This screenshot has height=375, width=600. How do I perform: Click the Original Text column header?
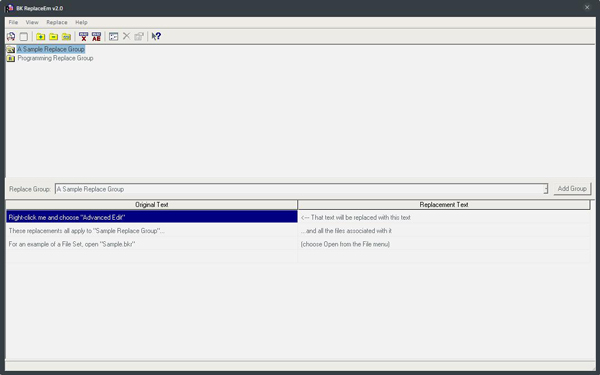point(152,205)
